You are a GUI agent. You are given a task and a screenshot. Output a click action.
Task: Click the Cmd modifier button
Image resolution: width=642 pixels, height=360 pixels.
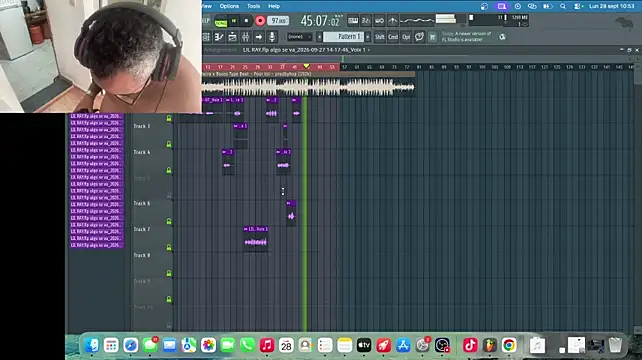pyautogui.click(x=393, y=37)
